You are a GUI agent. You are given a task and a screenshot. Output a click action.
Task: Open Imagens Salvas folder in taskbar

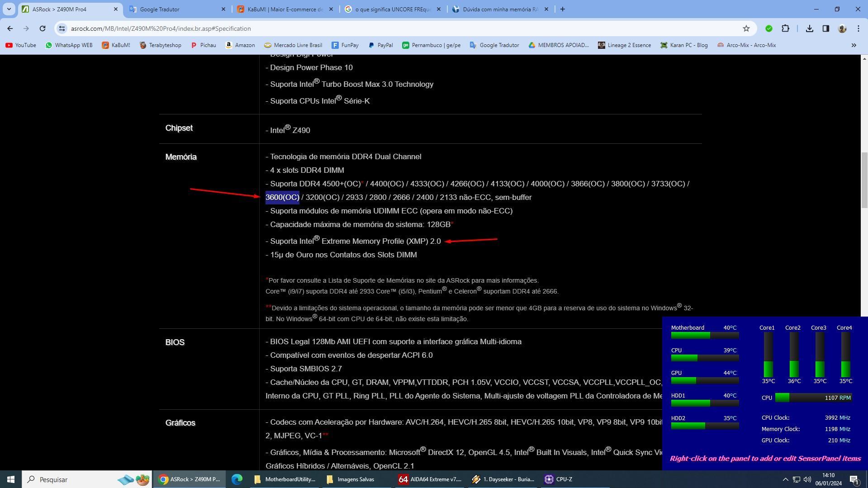[x=356, y=479]
